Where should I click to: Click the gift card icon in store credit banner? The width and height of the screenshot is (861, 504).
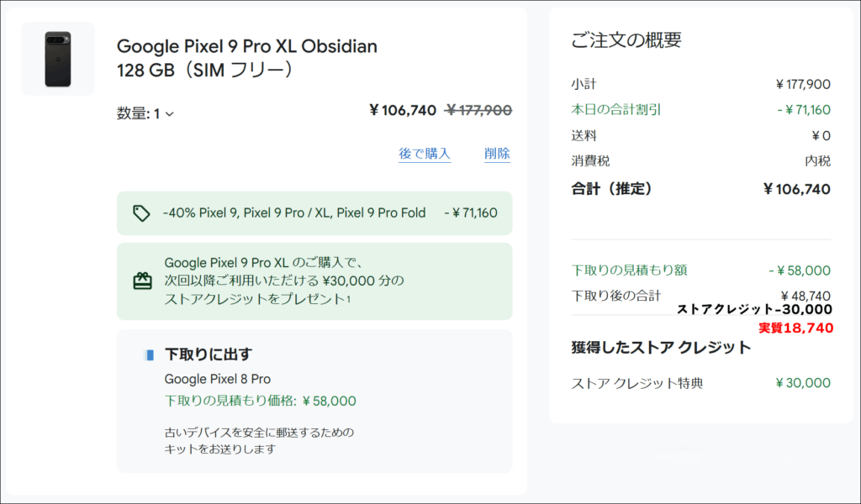(143, 281)
